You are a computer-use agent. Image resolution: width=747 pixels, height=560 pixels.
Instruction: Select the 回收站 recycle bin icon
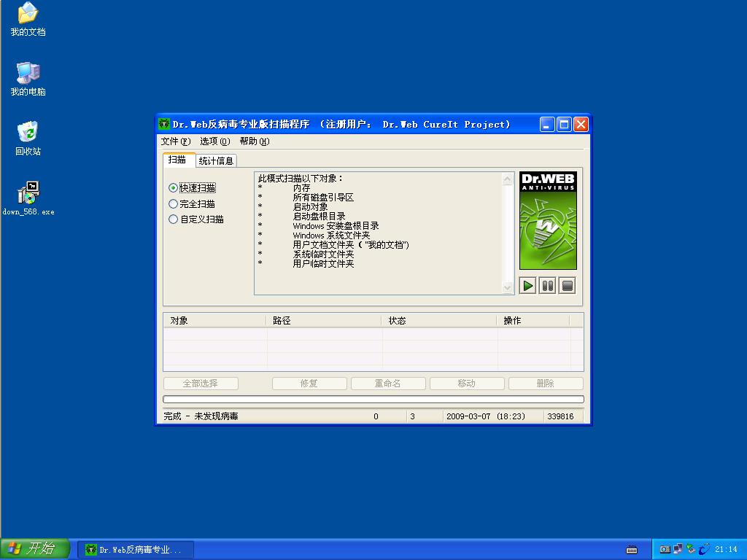28,139
